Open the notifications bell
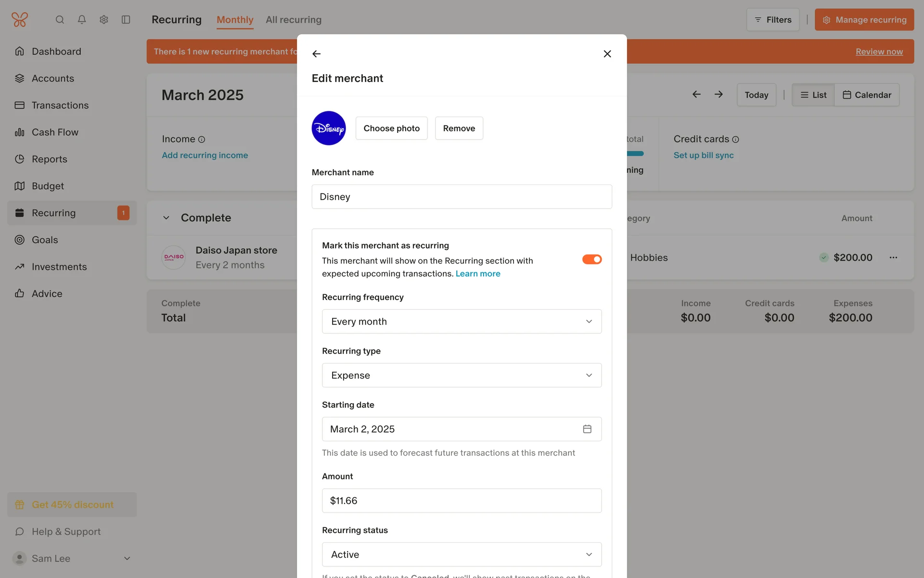Viewport: 924px width, 578px height. 82,20
